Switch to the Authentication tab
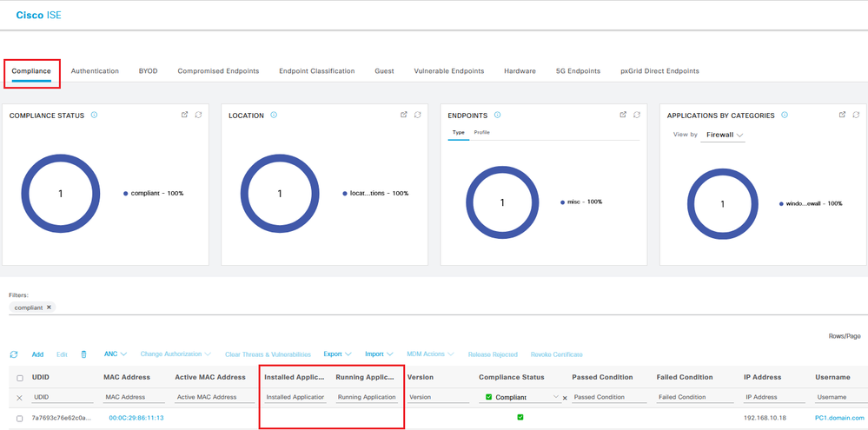Viewport: 868px width, 430px height. tap(95, 71)
